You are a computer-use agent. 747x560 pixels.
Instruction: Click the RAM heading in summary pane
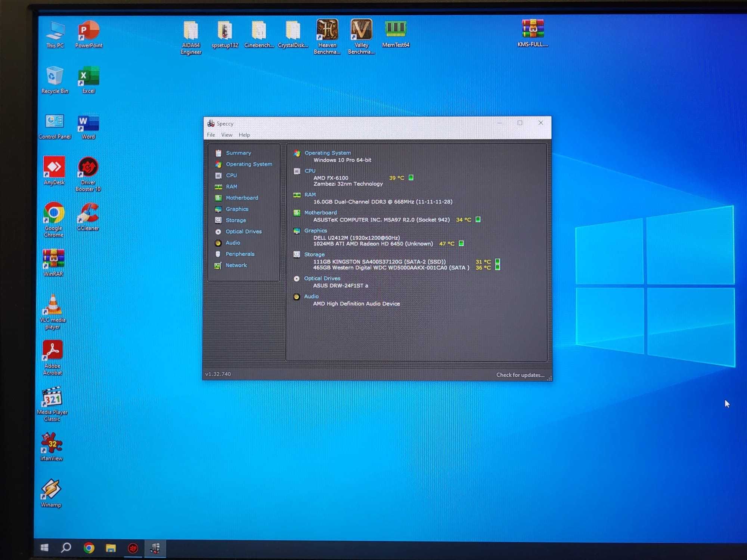(310, 195)
